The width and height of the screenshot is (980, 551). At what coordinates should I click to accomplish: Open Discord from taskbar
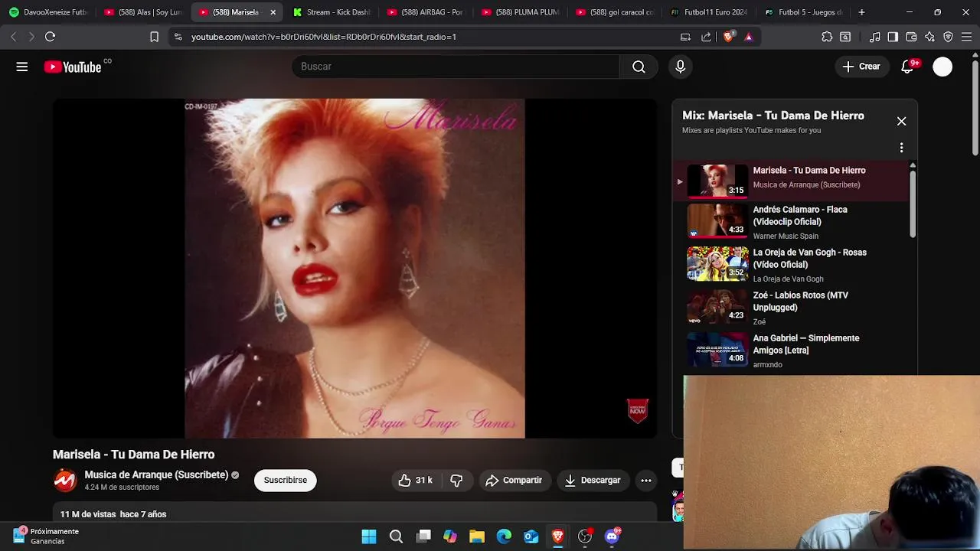pos(612,536)
